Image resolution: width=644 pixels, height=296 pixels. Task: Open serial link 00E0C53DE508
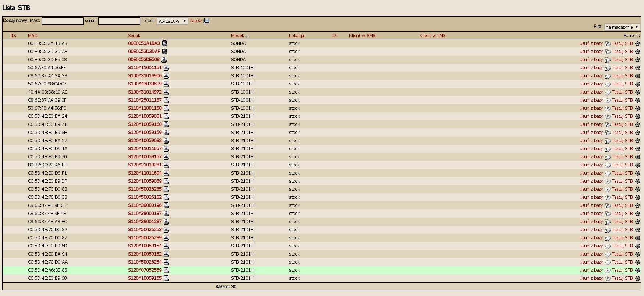coord(144,60)
